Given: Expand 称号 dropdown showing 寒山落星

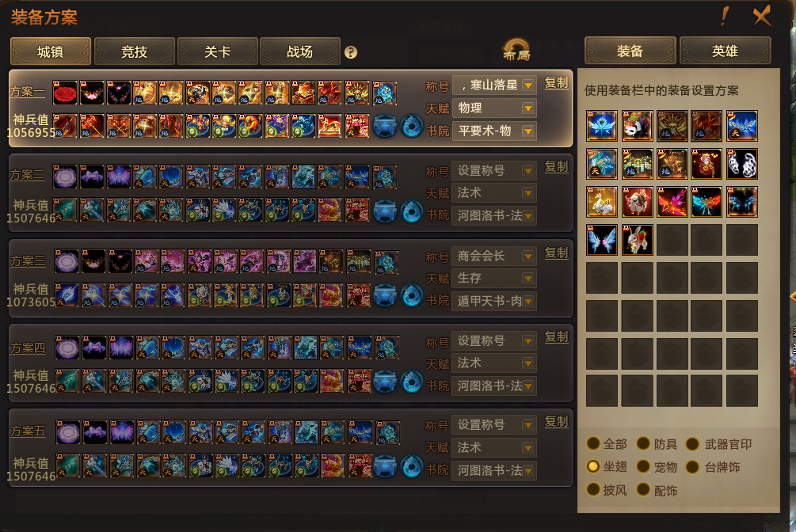Looking at the screenshot, I should 494,85.
